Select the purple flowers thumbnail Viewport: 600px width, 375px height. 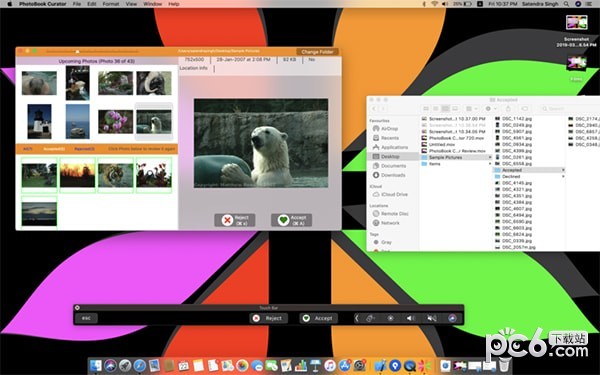click(116, 122)
